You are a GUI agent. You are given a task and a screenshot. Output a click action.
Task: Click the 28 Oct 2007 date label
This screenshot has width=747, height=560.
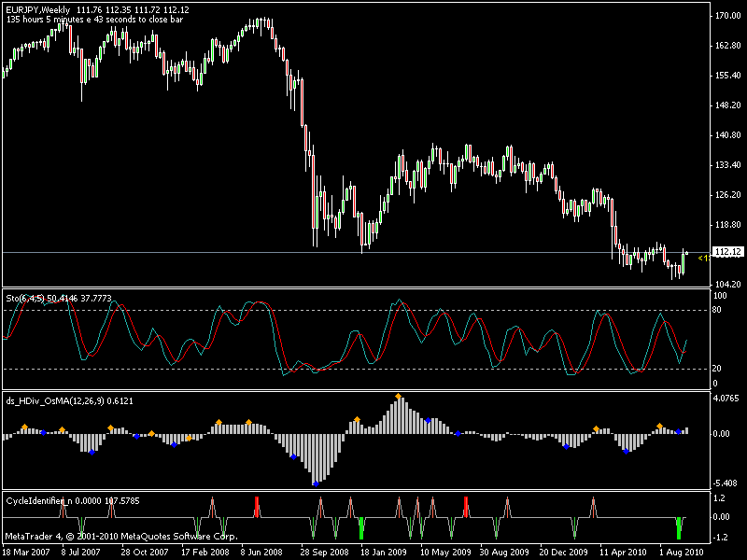(x=145, y=553)
